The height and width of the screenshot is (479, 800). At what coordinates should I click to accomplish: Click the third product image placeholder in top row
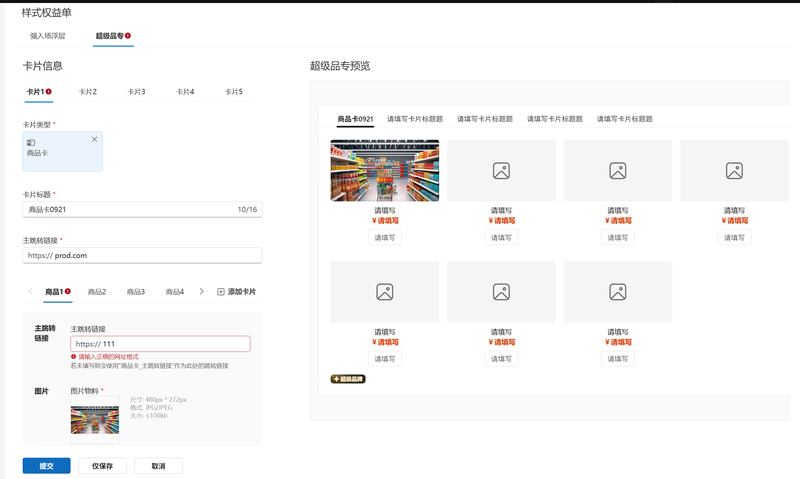coord(618,170)
